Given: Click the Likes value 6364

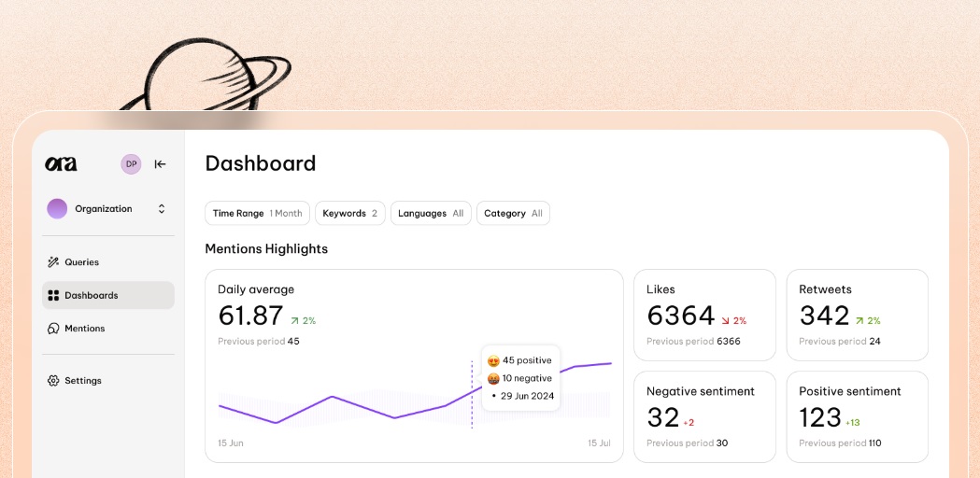Looking at the screenshot, I should coord(681,316).
